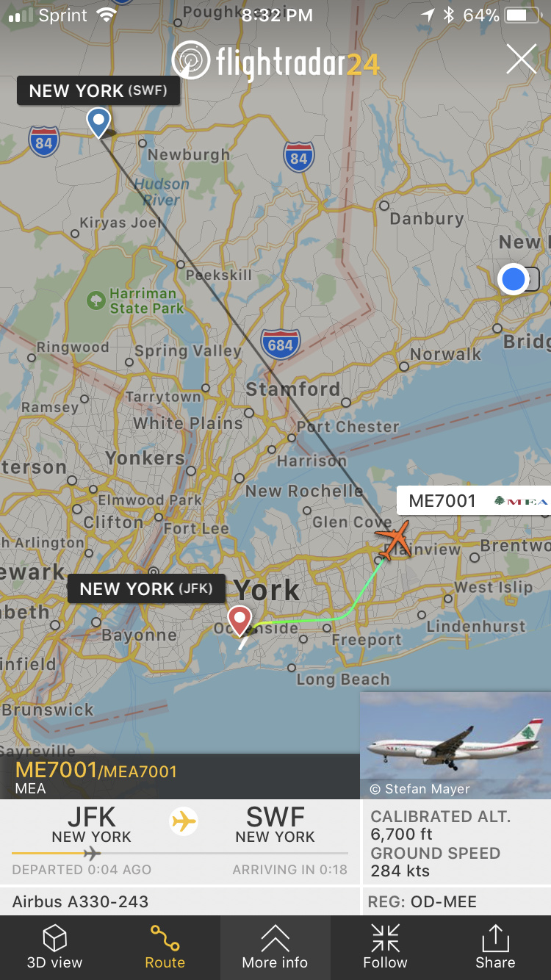
Task: Tap the flight progress bar plane marker
Action: click(x=91, y=854)
